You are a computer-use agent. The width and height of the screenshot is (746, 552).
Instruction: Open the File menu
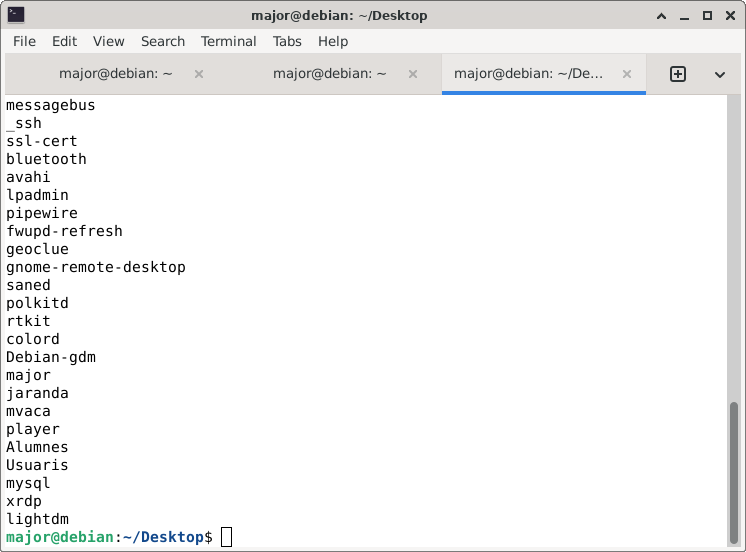coord(24,41)
